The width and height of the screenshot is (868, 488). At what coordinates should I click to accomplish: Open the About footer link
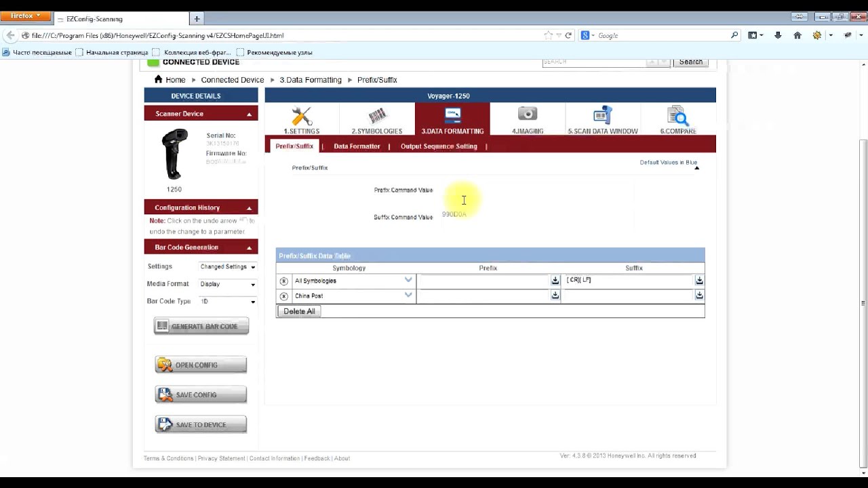pyautogui.click(x=342, y=458)
